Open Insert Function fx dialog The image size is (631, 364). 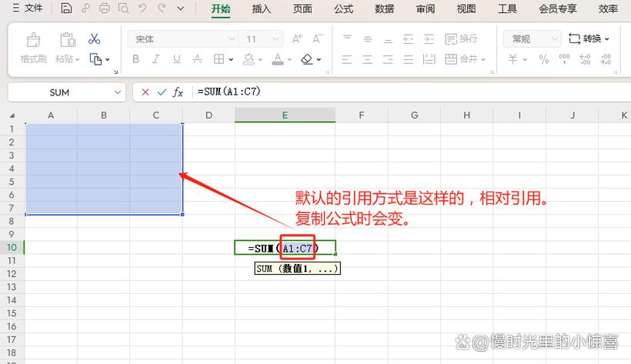(x=178, y=92)
